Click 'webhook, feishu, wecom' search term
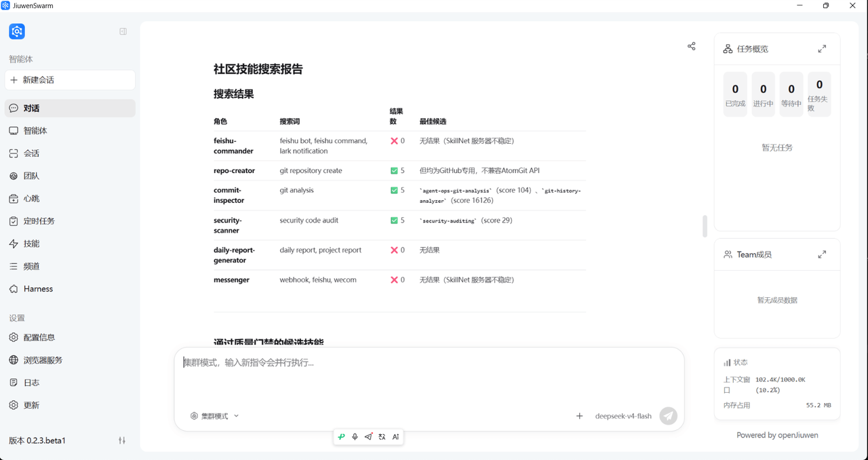 (318, 280)
